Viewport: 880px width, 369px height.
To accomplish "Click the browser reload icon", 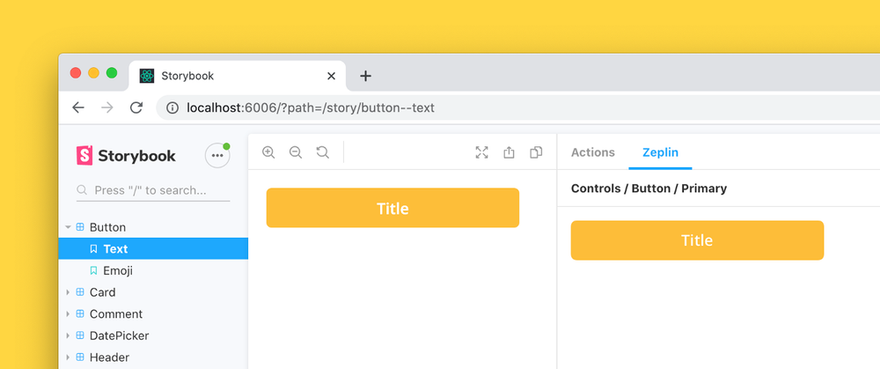I will tap(136, 108).
